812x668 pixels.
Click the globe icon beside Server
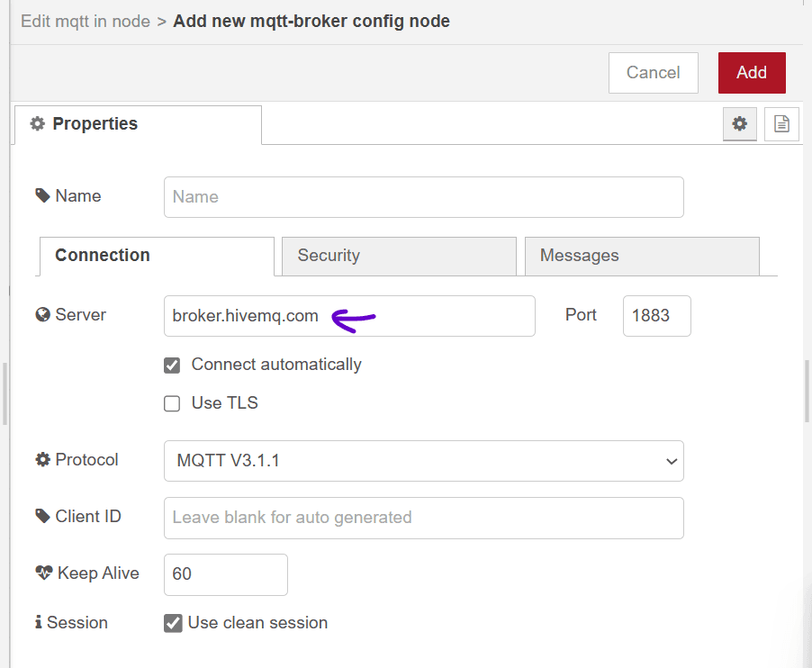click(x=42, y=314)
